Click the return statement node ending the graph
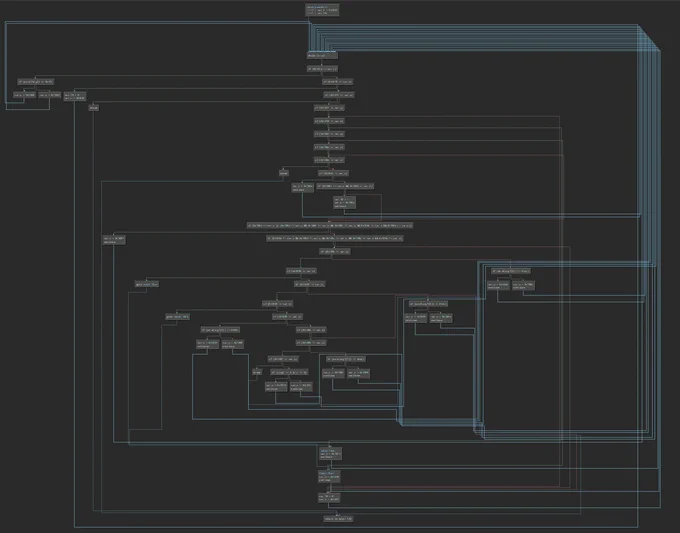The height and width of the screenshot is (533, 680). (338, 519)
